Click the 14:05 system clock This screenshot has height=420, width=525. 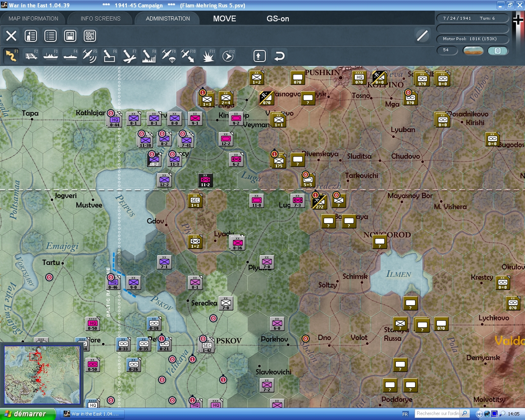pyautogui.click(x=514, y=414)
